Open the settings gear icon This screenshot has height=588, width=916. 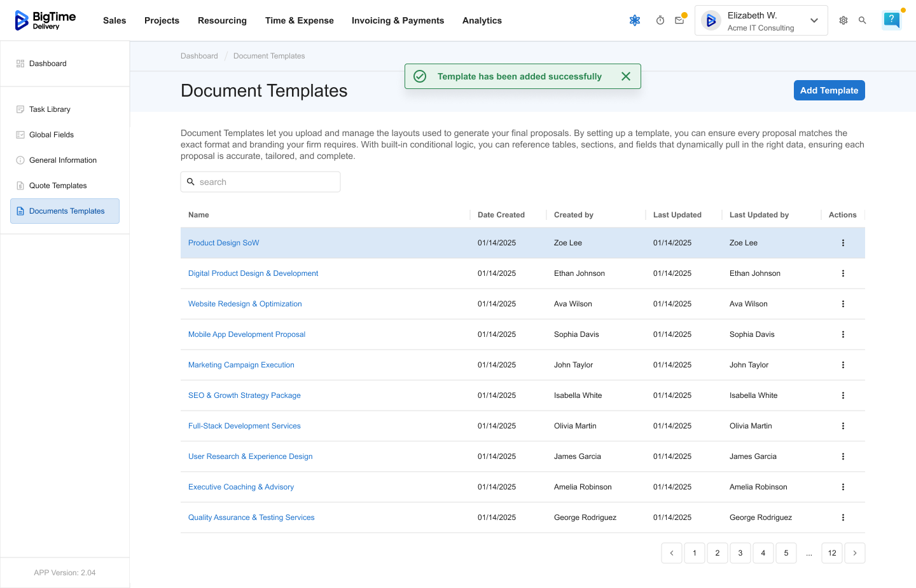tap(843, 20)
